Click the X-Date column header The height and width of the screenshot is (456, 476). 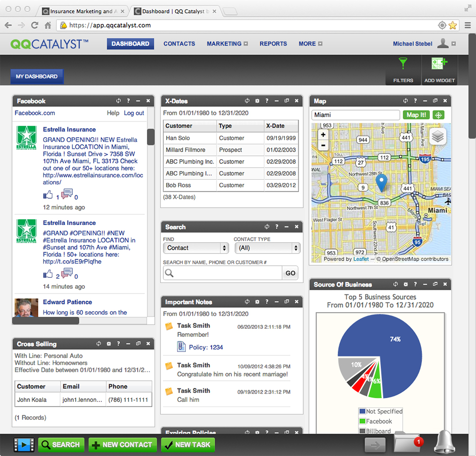(x=280, y=126)
